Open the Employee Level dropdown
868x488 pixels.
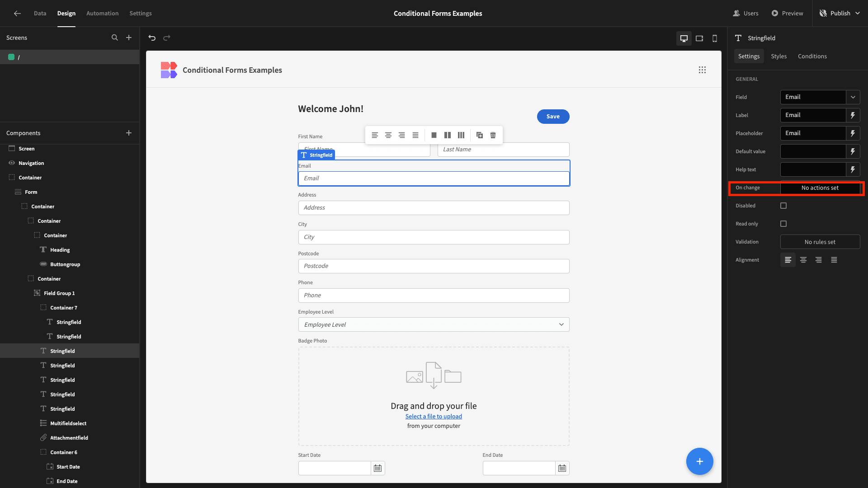coord(561,324)
